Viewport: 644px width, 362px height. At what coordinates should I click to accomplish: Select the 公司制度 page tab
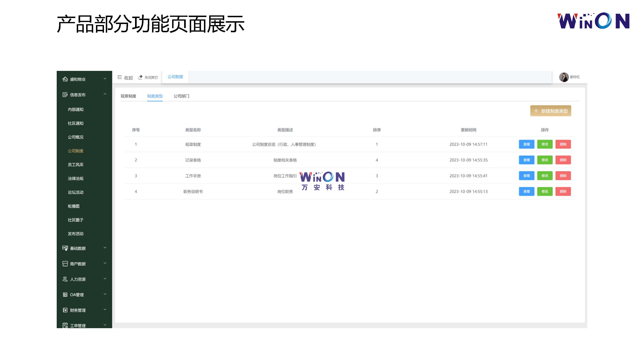(x=175, y=77)
